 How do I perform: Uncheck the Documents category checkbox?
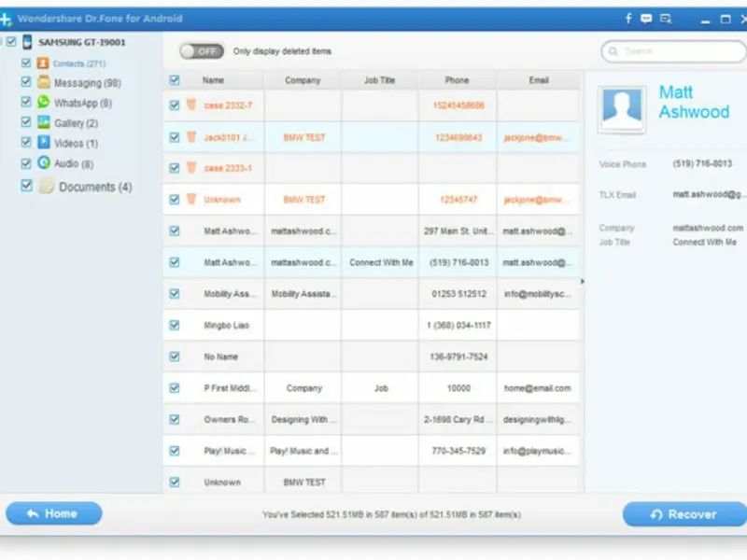[x=27, y=186]
